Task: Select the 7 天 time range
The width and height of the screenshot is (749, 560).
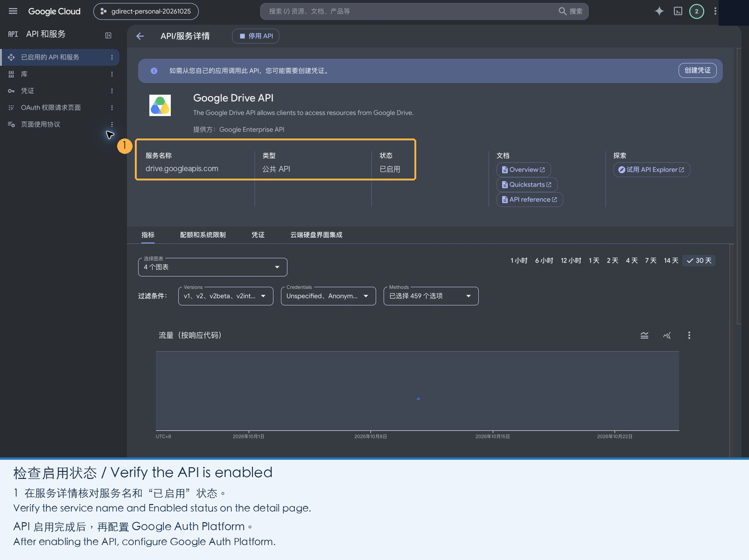Action: (651, 261)
